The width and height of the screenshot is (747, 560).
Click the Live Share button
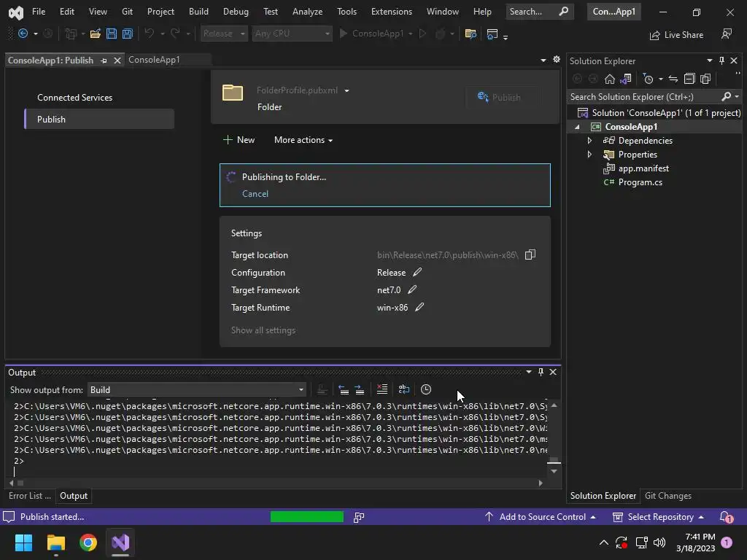[676, 35]
